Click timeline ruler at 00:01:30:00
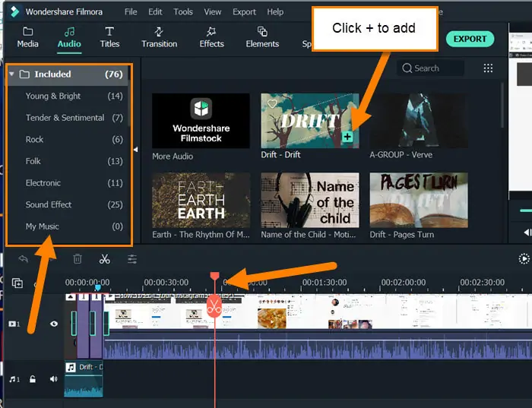This screenshot has width=532, height=408. (x=325, y=282)
